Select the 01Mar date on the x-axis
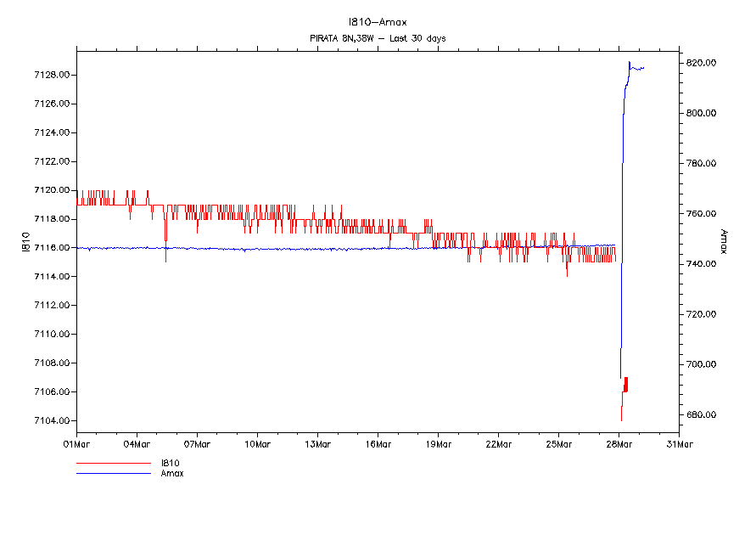 [76, 443]
